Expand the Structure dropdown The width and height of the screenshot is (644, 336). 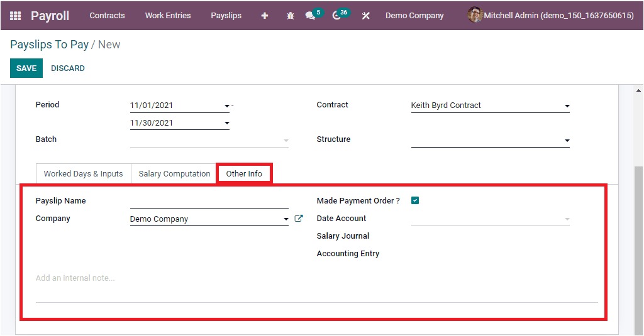pos(567,141)
